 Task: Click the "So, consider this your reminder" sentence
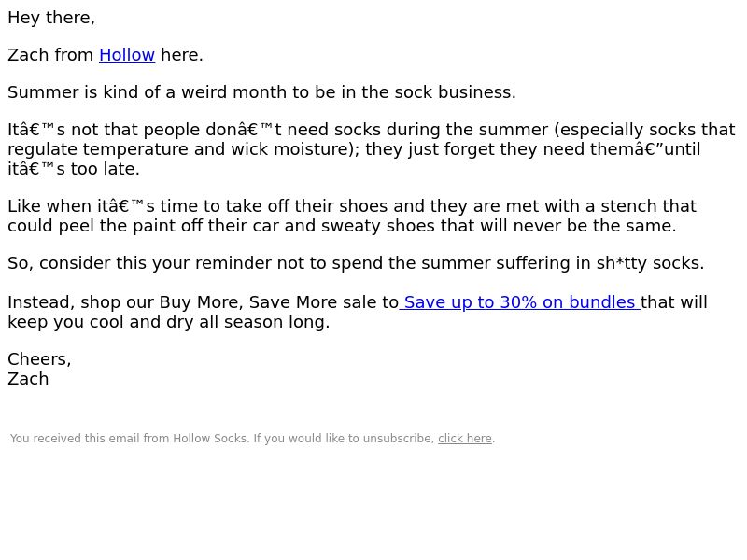(x=356, y=263)
